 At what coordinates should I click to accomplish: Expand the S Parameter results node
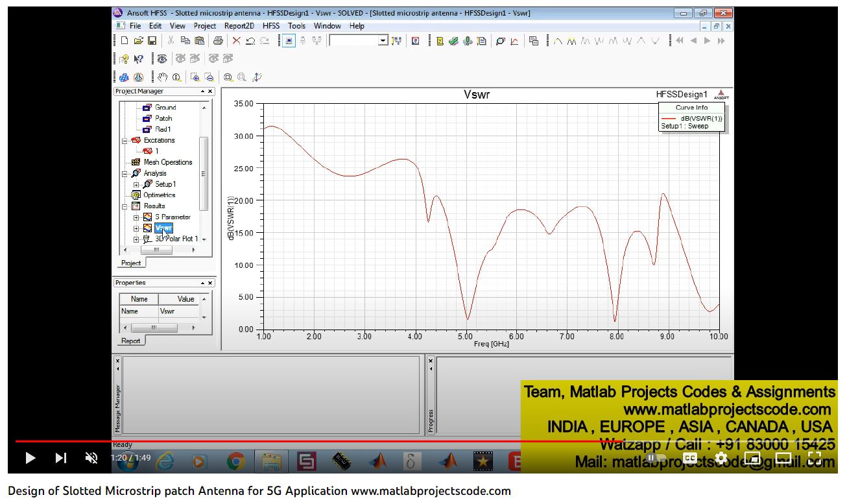[136, 217]
